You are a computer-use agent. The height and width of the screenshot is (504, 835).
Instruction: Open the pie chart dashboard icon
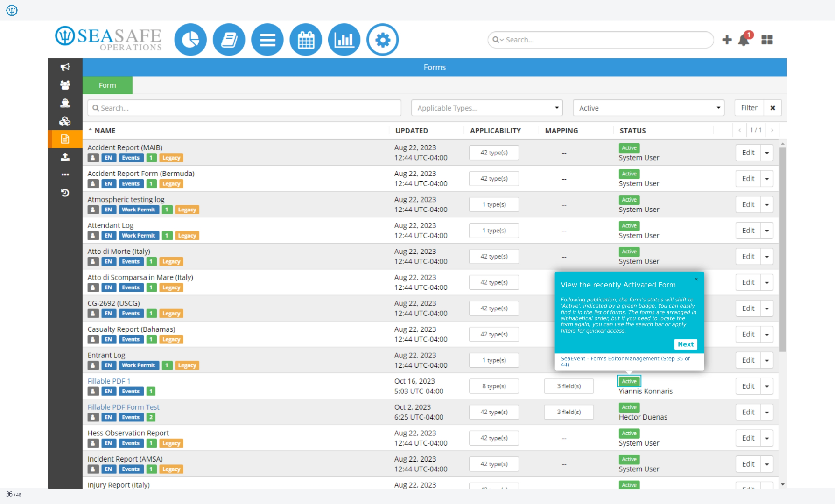click(190, 40)
